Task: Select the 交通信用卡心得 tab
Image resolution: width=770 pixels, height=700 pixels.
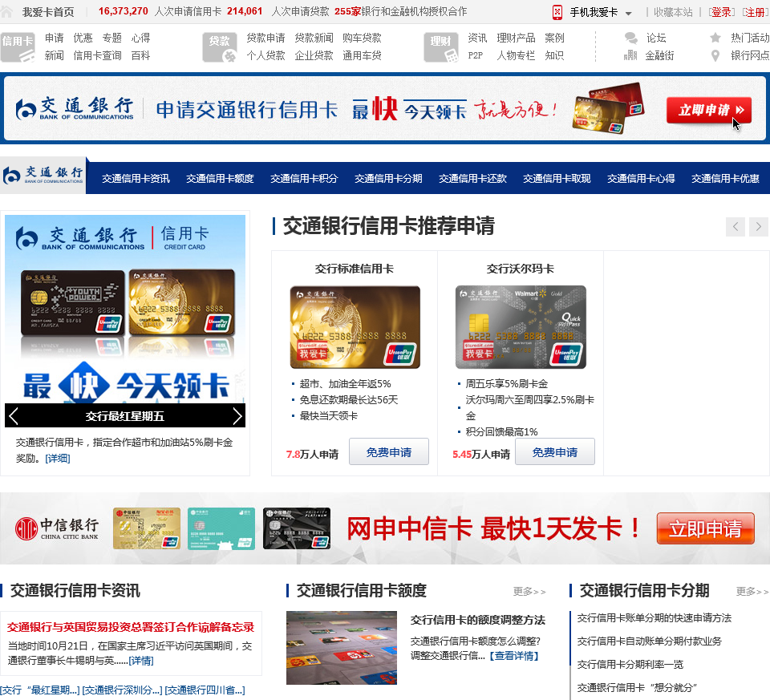Action: 641,179
